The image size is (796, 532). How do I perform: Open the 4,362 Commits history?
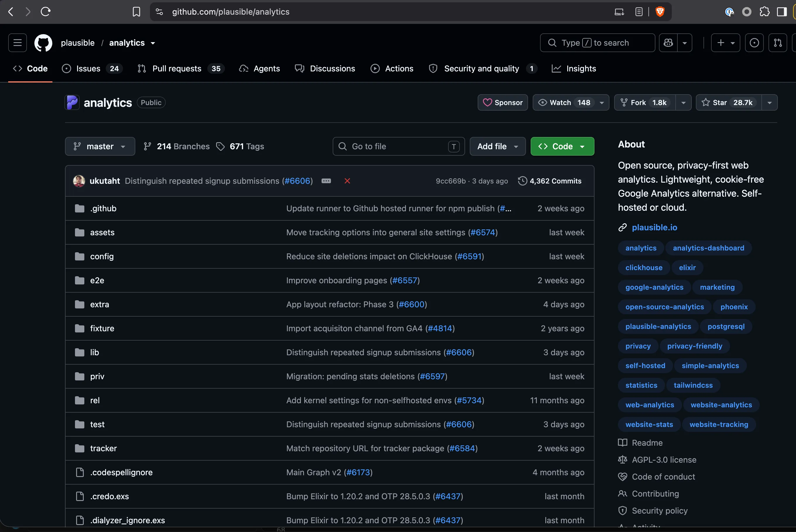tap(549, 181)
